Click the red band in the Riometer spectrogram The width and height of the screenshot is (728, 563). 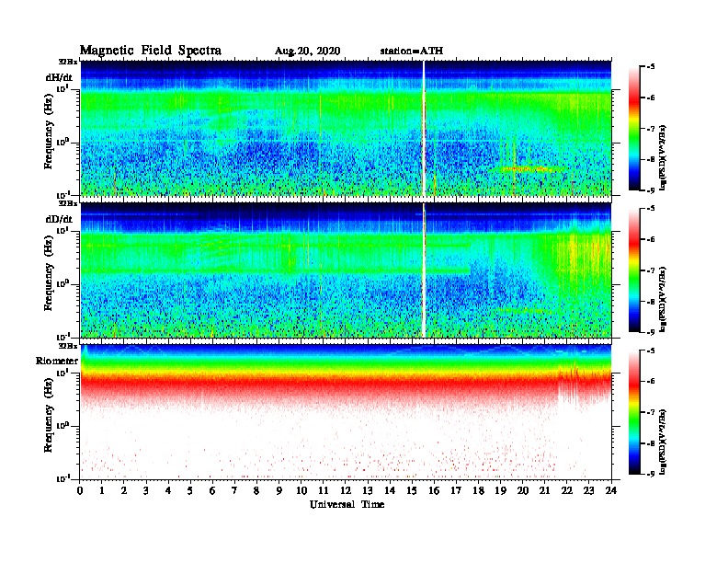(x=346, y=384)
